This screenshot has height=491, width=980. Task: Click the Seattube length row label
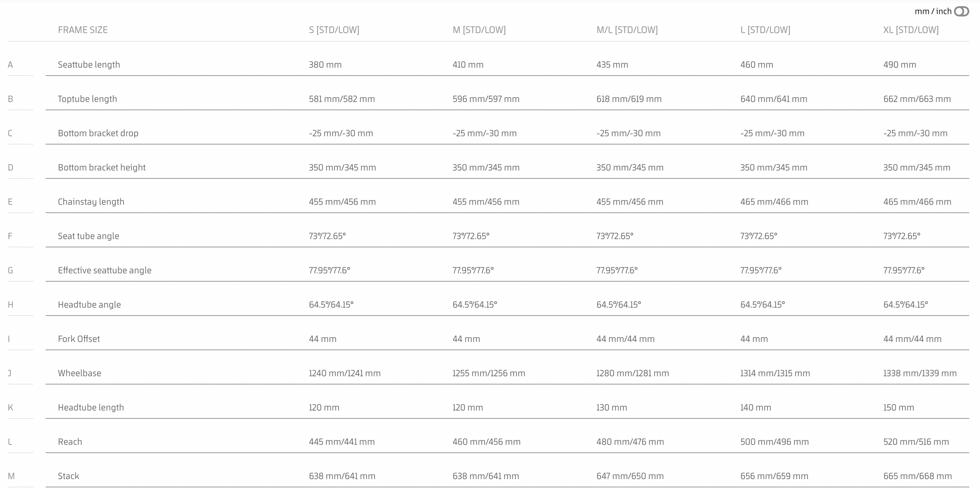(x=89, y=64)
